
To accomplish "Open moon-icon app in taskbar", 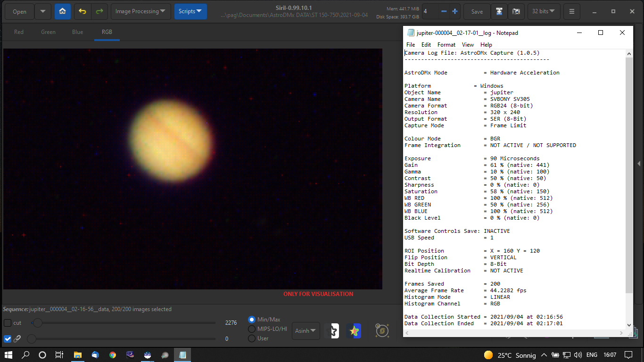I will (130, 355).
